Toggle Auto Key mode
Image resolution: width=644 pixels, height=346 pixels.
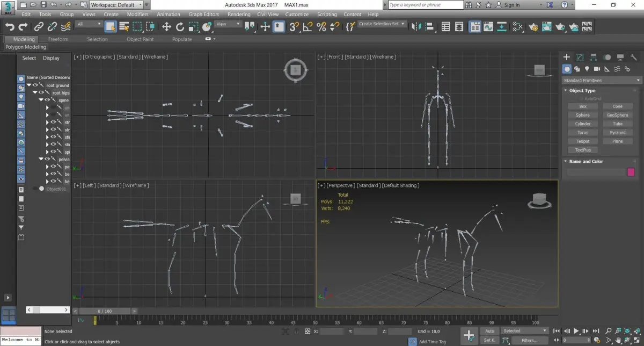click(489, 331)
